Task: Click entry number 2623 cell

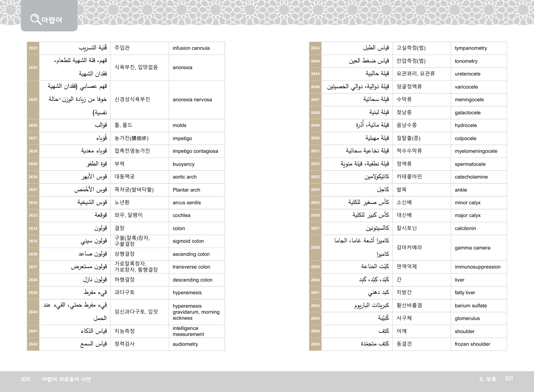Action: coord(33,48)
